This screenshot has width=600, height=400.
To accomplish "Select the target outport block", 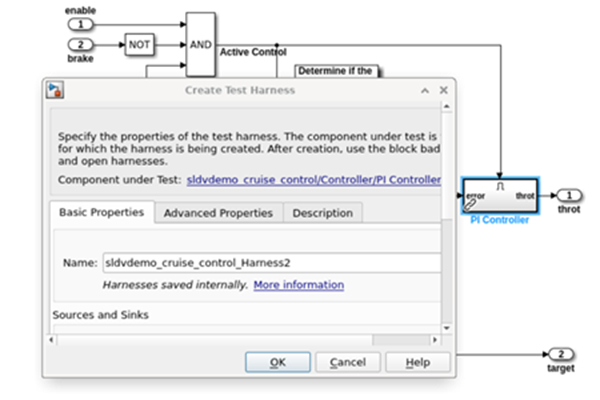I will (x=561, y=355).
